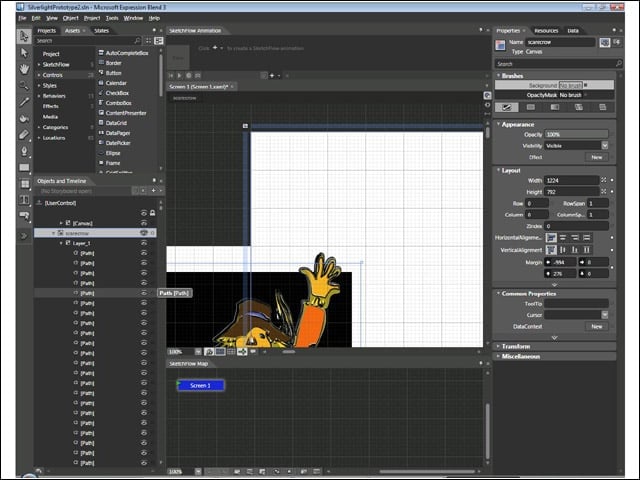Choose the No brush editor tab
Screen dimensions: 640x480
click(x=507, y=107)
